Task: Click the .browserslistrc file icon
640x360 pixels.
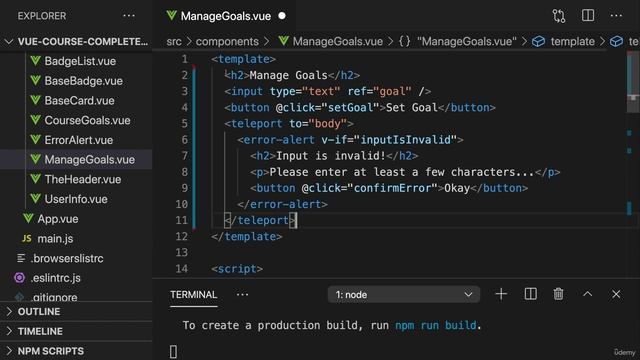Action: [x=21, y=258]
